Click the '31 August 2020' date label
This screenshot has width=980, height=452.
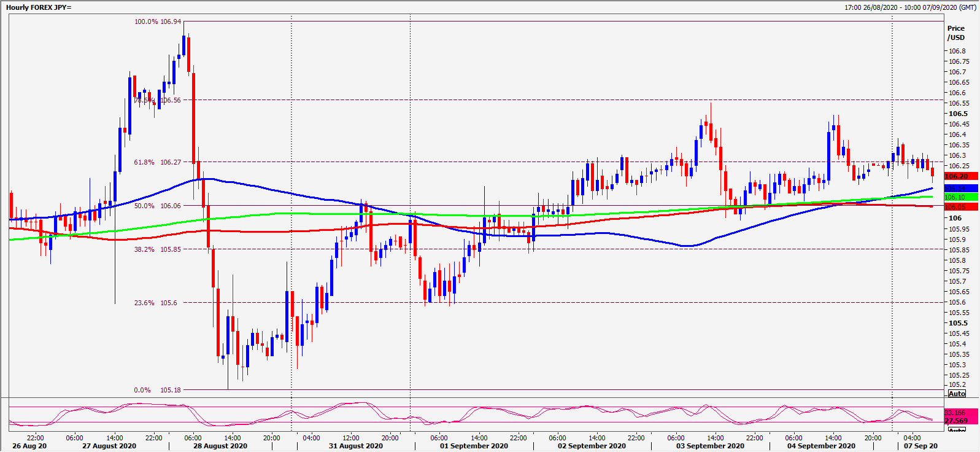point(356,446)
